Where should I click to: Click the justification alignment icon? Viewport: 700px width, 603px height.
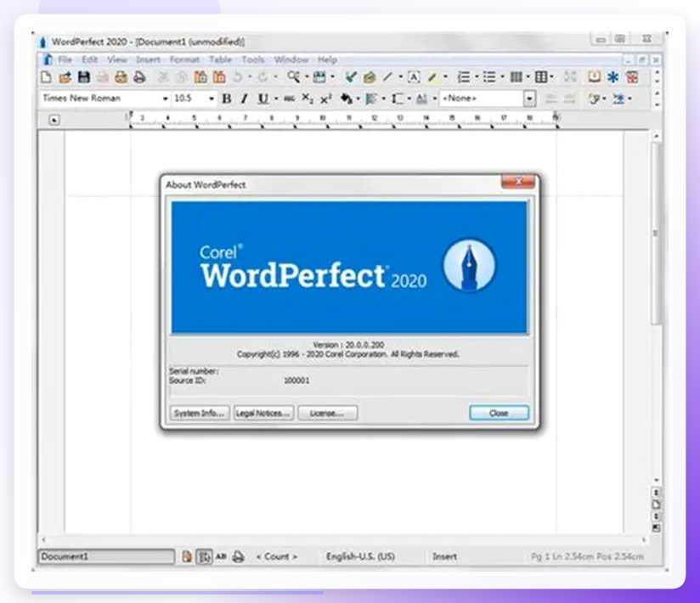(x=371, y=99)
